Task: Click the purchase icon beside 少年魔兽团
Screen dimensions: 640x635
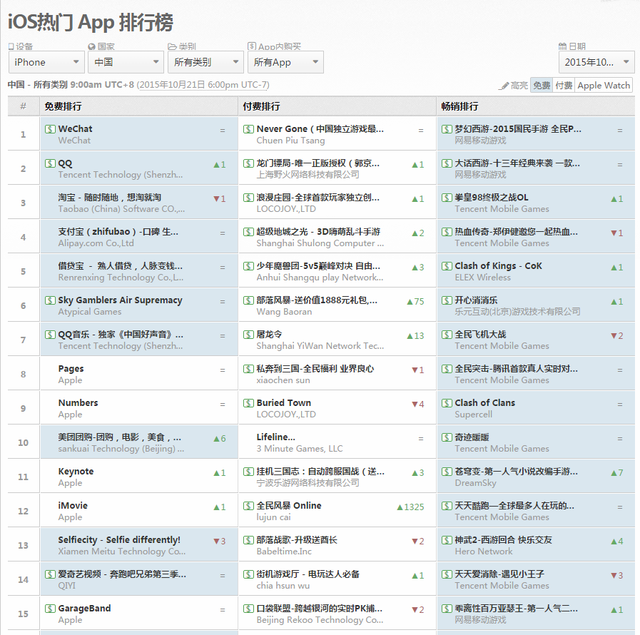Action: click(x=248, y=266)
